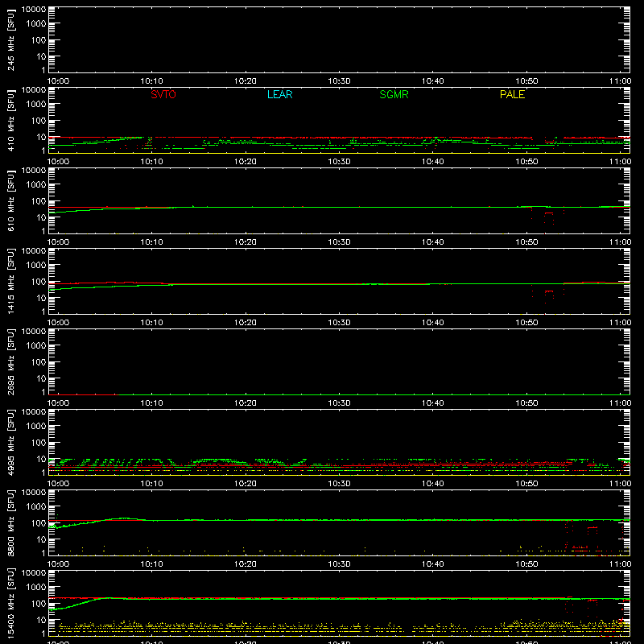Viewport: 644px width, 644px height.
Task: Click the green SGMR station legend label
Action: (x=394, y=94)
